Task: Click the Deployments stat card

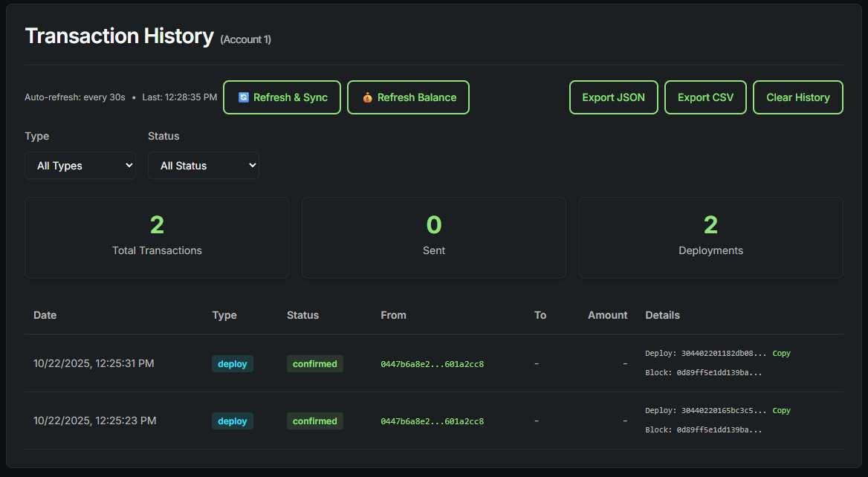Action: [x=710, y=238]
